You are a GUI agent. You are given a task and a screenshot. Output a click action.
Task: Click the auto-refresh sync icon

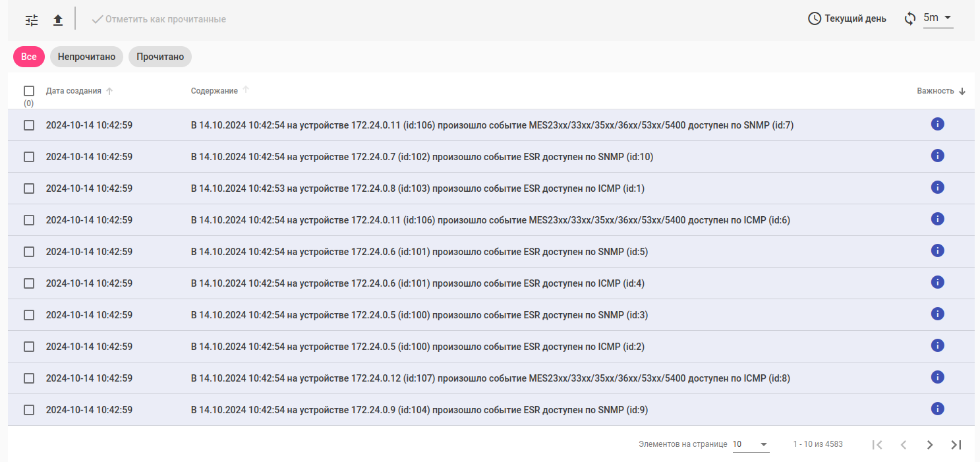[x=910, y=18]
